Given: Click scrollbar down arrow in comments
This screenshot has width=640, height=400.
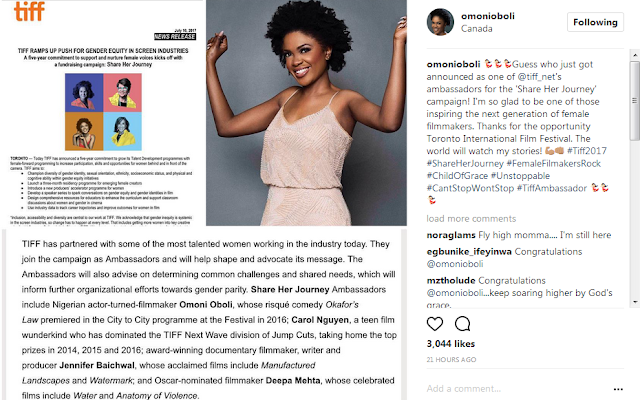Looking at the screenshot, I should pos(635,302).
